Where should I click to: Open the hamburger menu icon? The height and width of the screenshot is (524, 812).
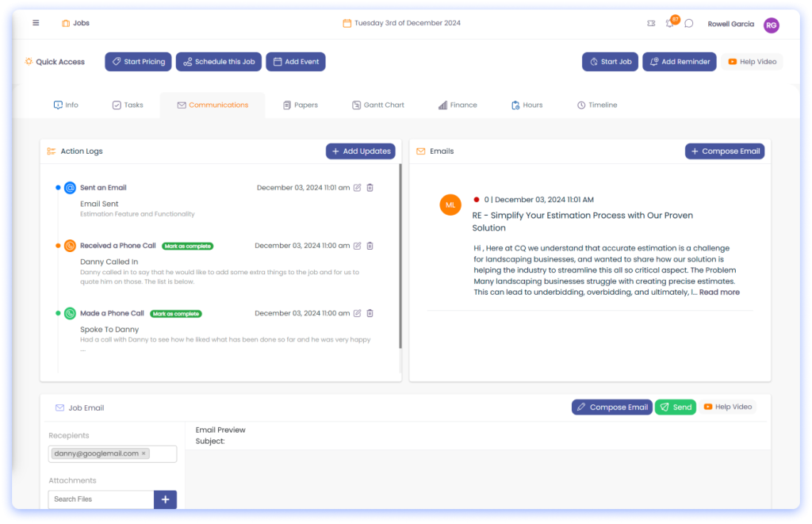click(36, 23)
